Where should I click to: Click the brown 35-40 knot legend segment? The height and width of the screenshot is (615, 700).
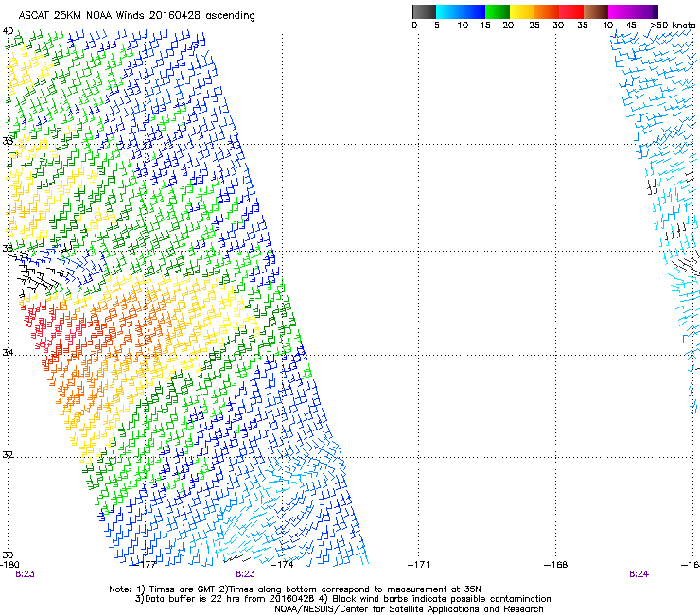pos(596,11)
